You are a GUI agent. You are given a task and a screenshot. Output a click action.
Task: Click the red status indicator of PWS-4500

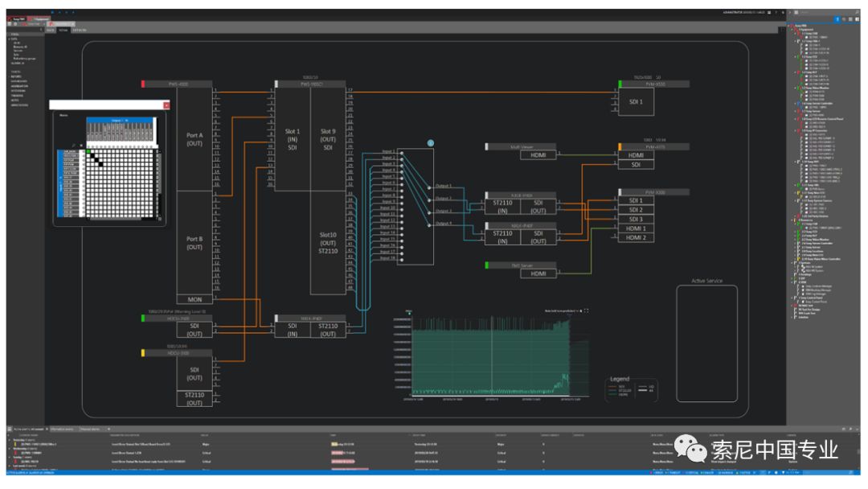tap(143, 84)
